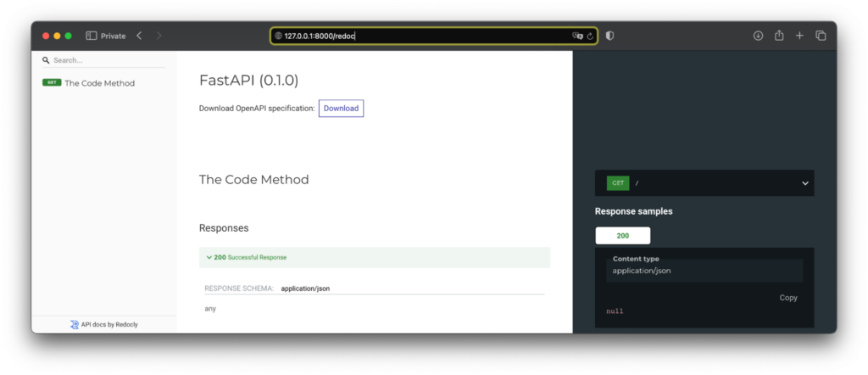Download the OpenAPI specification
This screenshot has height=375, width=868.
click(341, 109)
